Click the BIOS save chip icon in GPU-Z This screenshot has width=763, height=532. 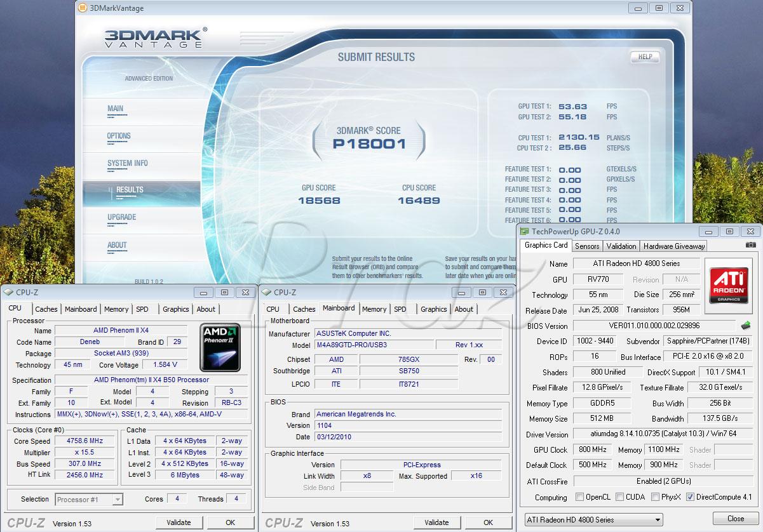click(x=746, y=326)
